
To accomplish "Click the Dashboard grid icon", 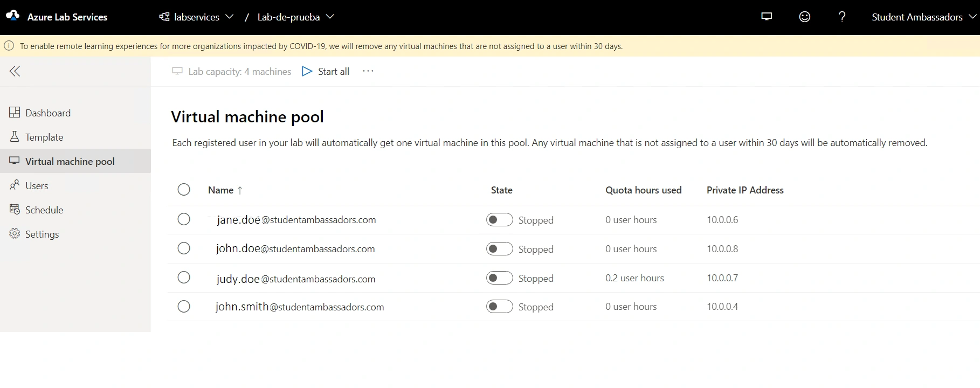I will pyautogui.click(x=15, y=112).
